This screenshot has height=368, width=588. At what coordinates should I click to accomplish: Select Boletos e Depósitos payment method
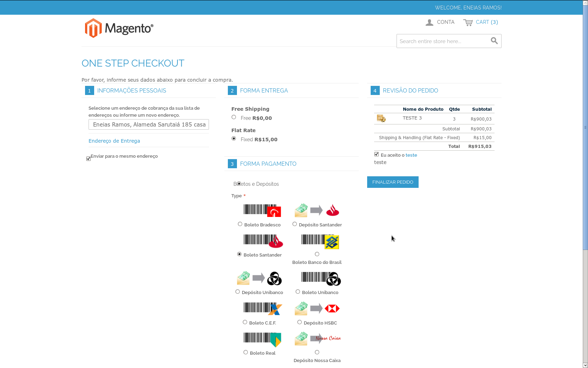click(x=239, y=183)
